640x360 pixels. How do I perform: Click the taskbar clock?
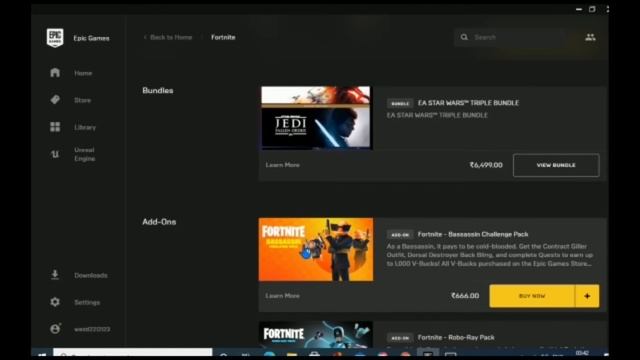[x=582, y=353]
